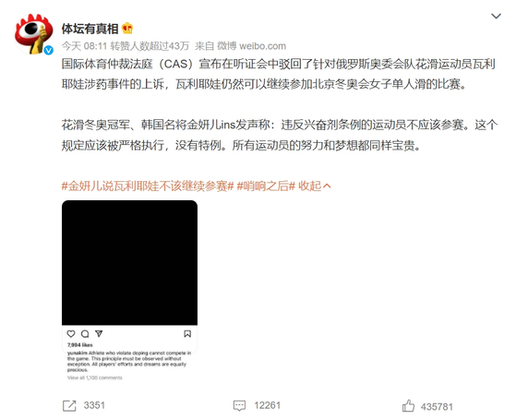Open hashtag #哨响之后#
This screenshot has width=516, height=420.
coord(266,186)
